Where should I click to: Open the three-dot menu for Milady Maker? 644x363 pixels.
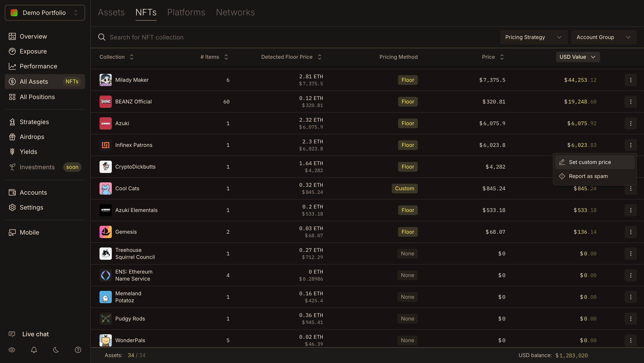[x=630, y=80]
